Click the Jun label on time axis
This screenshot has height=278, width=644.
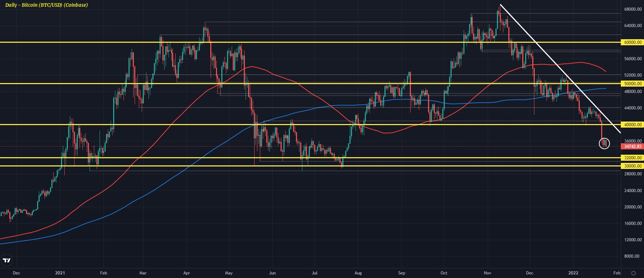(x=272, y=273)
